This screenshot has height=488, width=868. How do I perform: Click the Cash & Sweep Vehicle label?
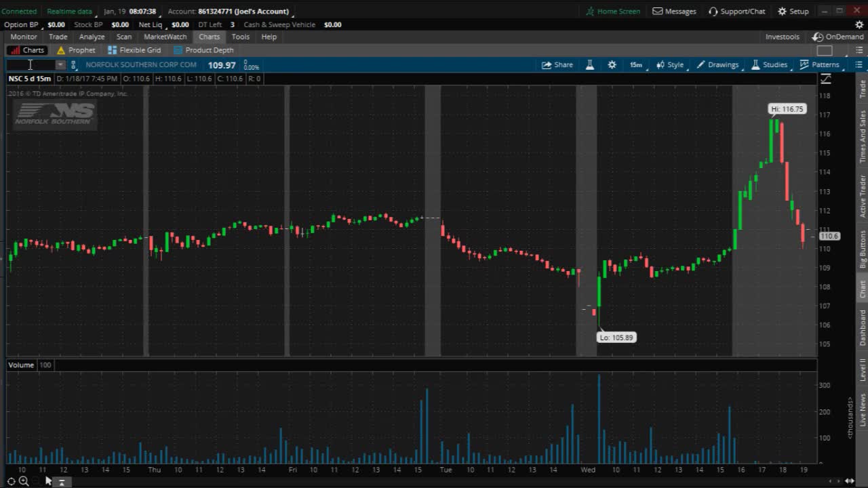tap(279, 24)
